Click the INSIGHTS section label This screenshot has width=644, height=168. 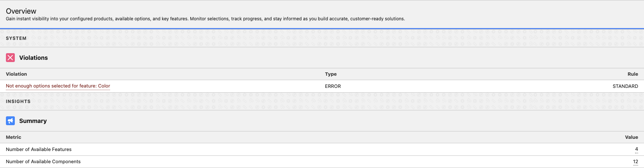[18, 101]
